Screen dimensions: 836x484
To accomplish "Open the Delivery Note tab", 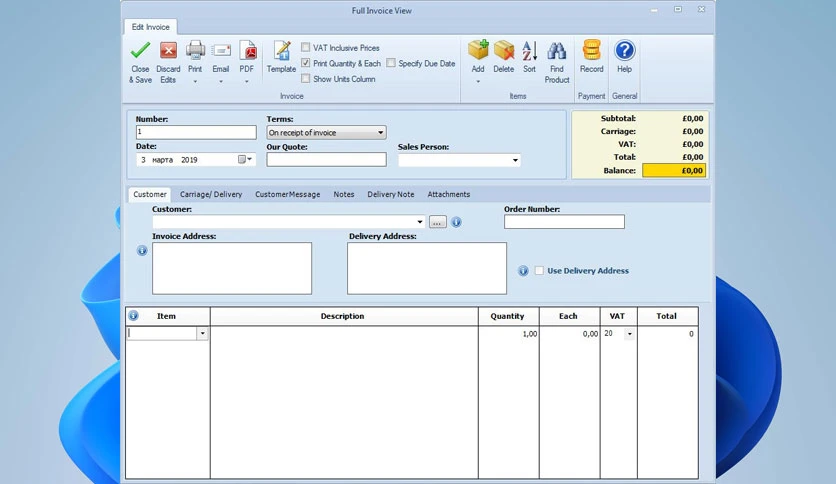I will (391, 195).
